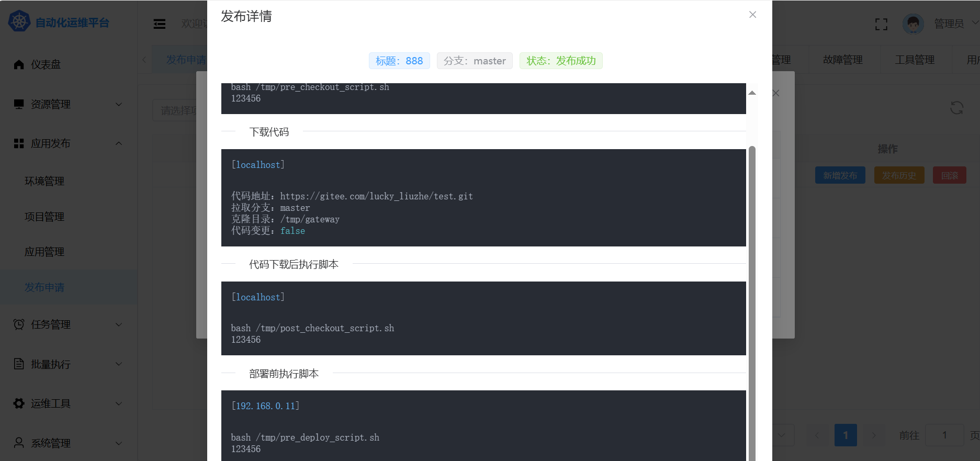The image size is (980, 461).
Task: Expand the 资源管理 submenu
Action: (x=119, y=104)
